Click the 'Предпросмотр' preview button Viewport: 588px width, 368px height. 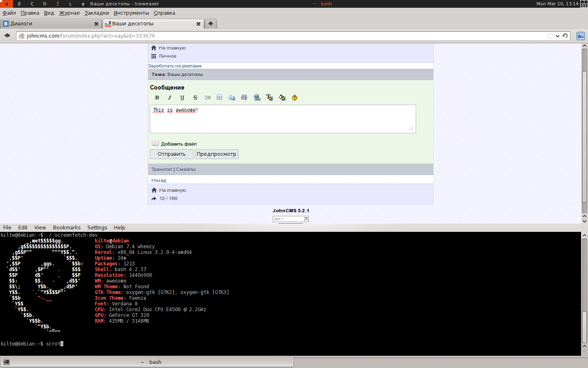pos(216,154)
